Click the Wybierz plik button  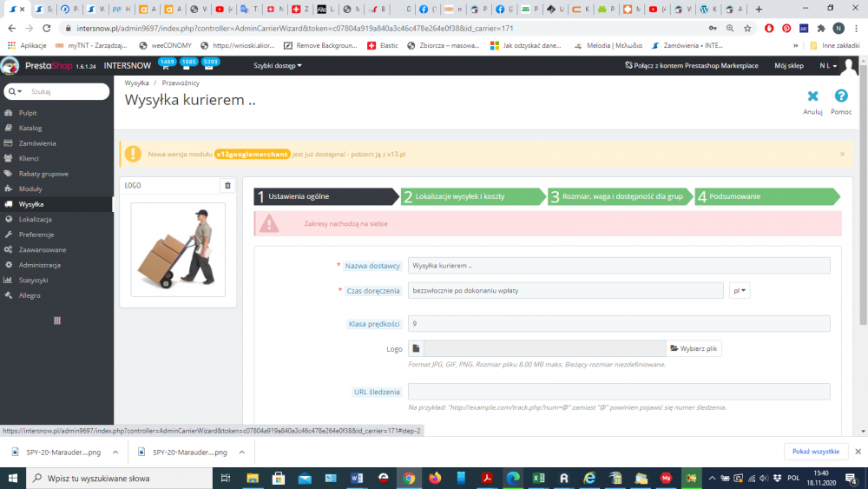pos(694,348)
